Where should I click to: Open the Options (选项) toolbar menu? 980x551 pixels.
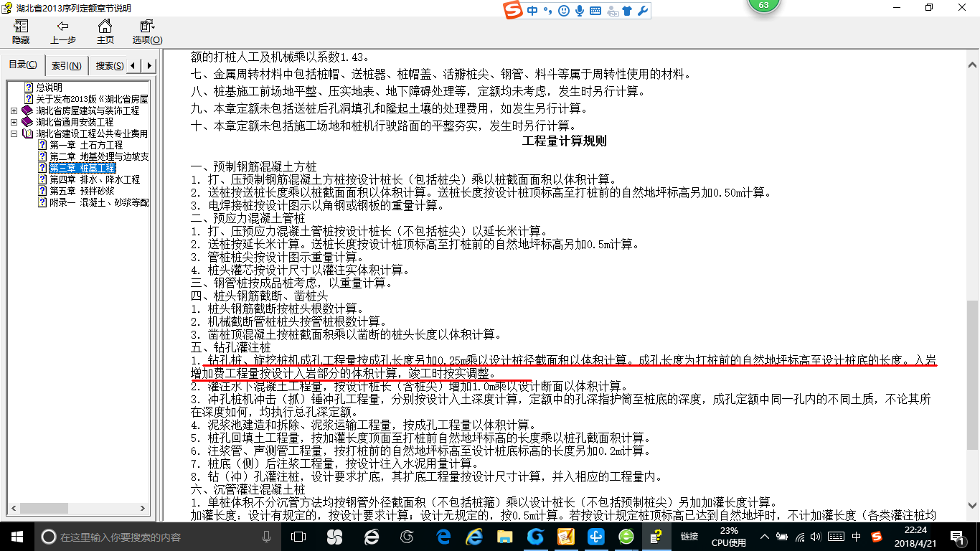point(147,32)
